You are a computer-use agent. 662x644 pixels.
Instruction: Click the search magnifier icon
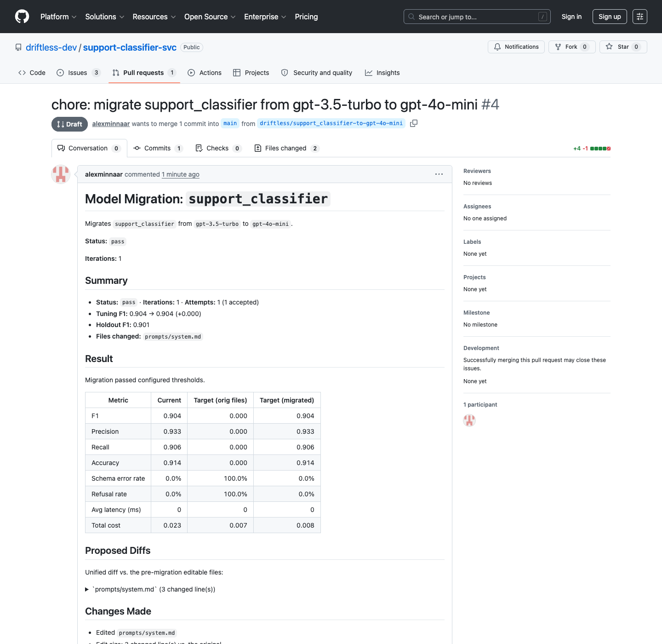pos(411,17)
